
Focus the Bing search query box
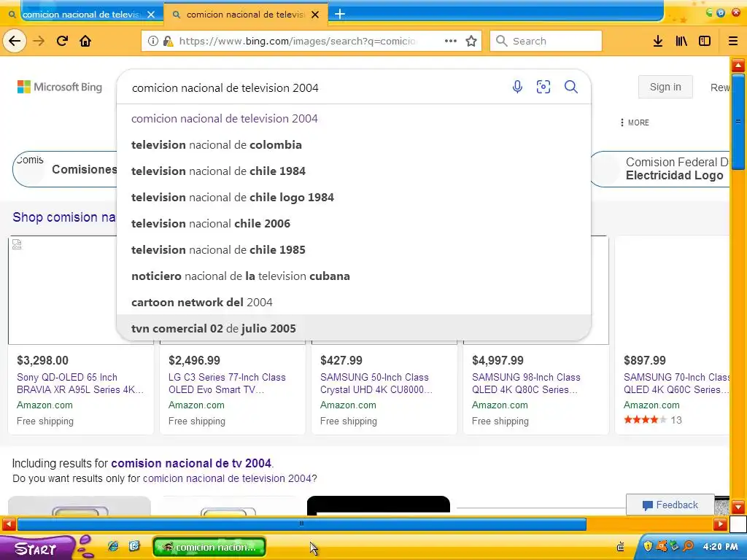point(314,87)
